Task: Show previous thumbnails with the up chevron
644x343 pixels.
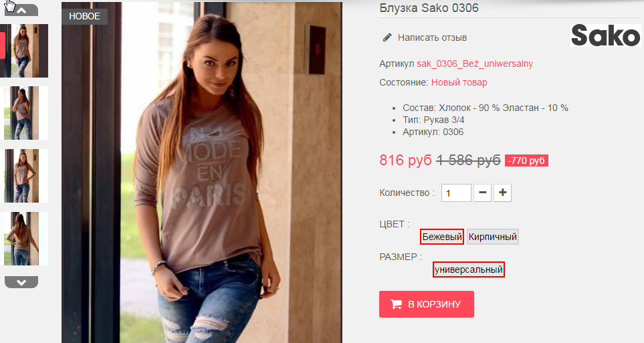Action: point(21,10)
